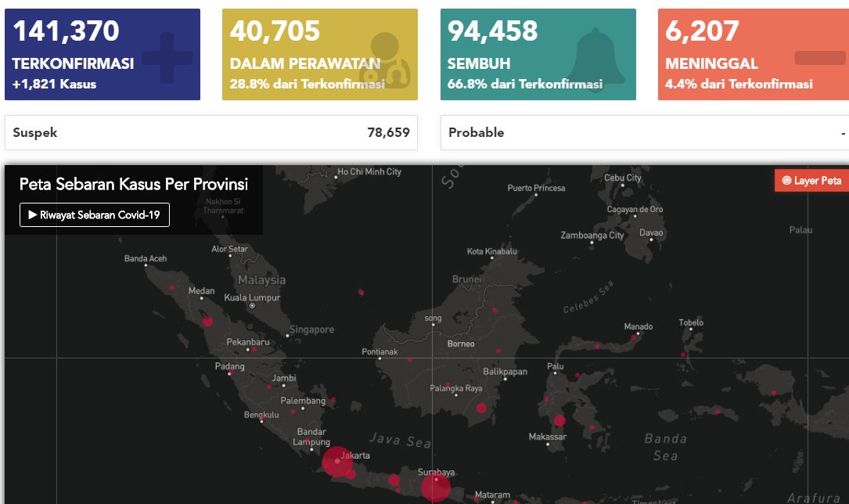
Task: Click the 94,458 Sembuh number
Action: pyautogui.click(x=493, y=31)
